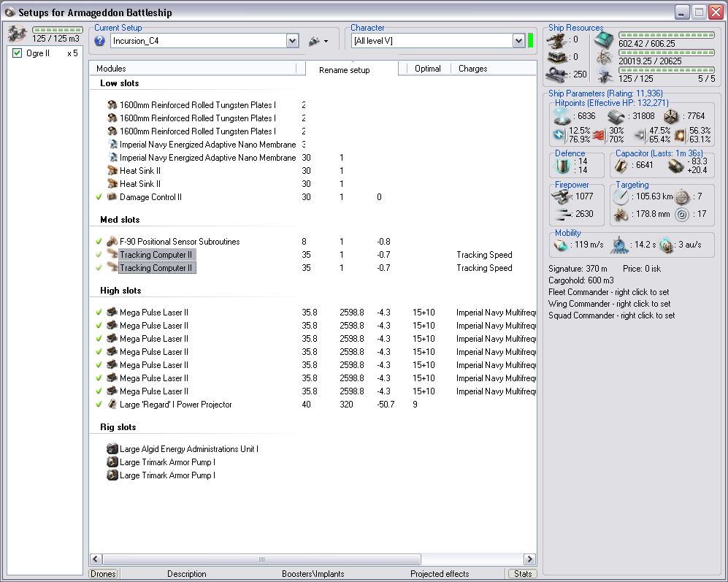The image size is (728, 582).
Task: Click Squad Commander right click to set
Action: (611, 315)
